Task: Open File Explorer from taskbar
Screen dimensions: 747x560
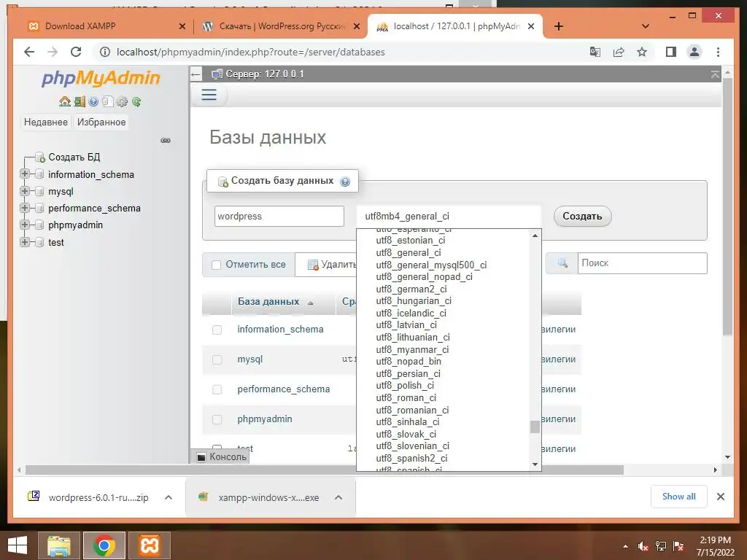Action: pos(58,545)
